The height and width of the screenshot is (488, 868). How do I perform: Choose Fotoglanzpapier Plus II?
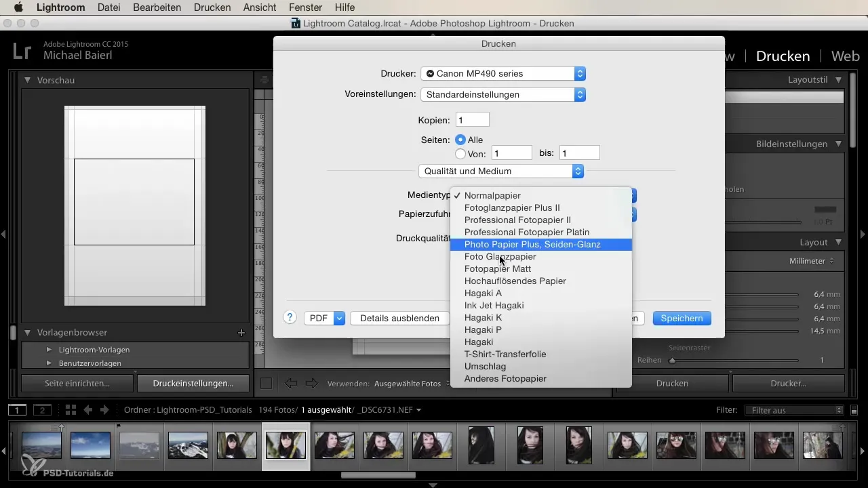pyautogui.click(x=541, y=208)
